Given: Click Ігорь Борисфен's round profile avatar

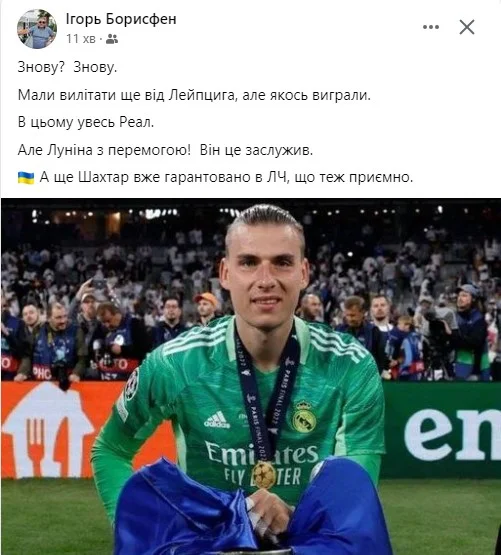Looking at the screenshot, I should pyautogui.click(x=37, y=29).
